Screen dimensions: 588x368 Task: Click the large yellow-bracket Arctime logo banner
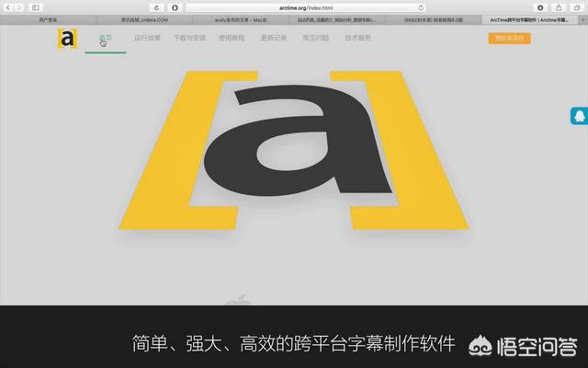click(294, 150)
